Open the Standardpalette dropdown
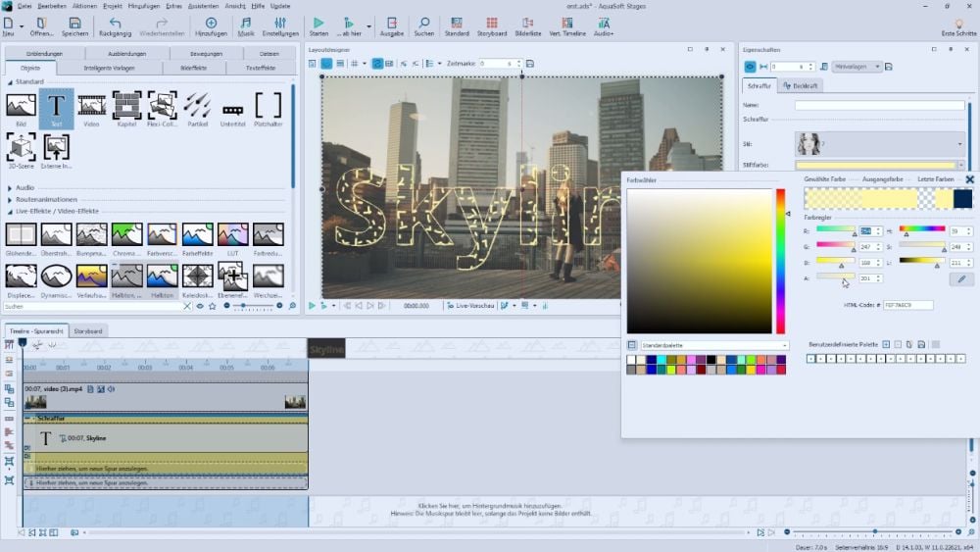Screen dimensions: 980x552 [x=713, y=345]
